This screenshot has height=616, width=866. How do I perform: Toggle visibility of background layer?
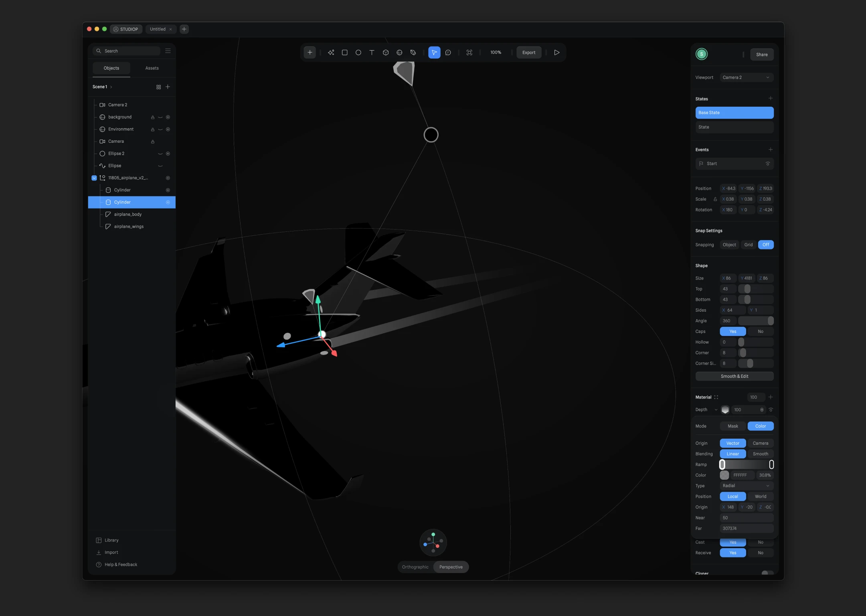coord(160,117)
